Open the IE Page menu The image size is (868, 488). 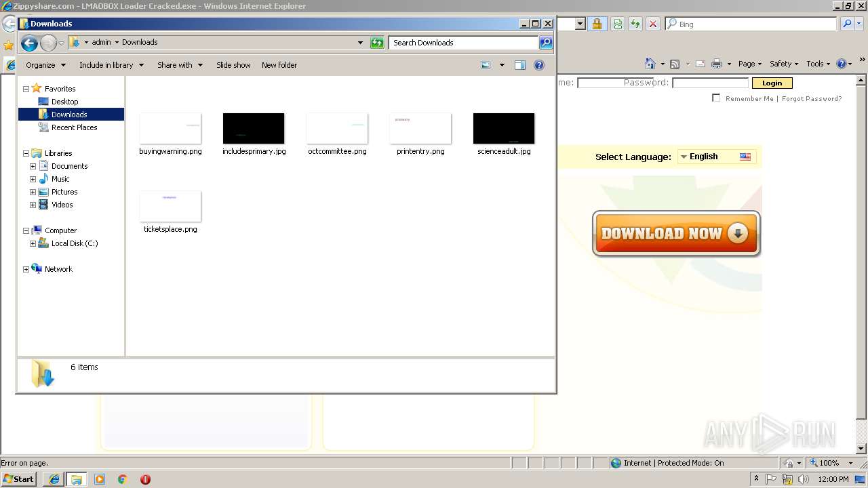[749, 64]
